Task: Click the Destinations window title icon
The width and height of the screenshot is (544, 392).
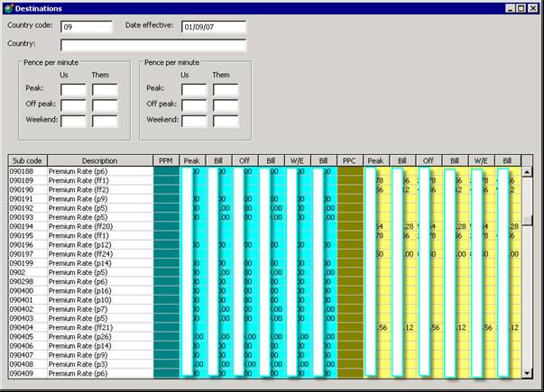Action: tap(9, 8)
